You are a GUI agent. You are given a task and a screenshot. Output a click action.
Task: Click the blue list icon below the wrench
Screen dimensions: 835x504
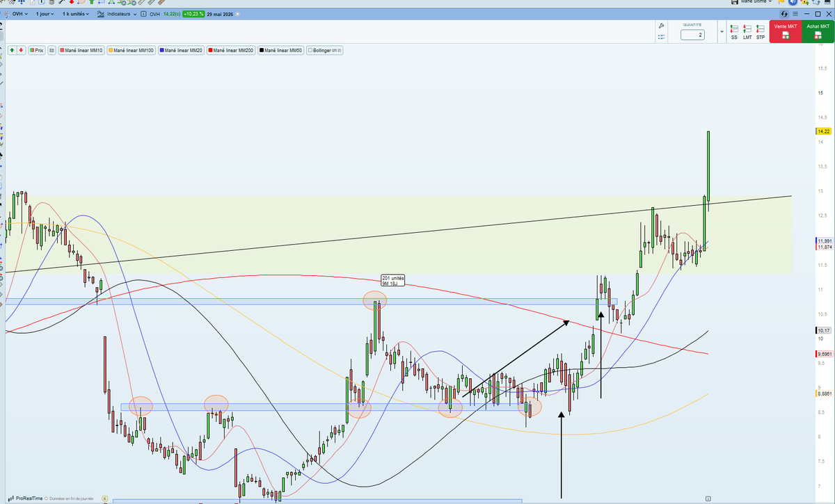click(660, 38)
